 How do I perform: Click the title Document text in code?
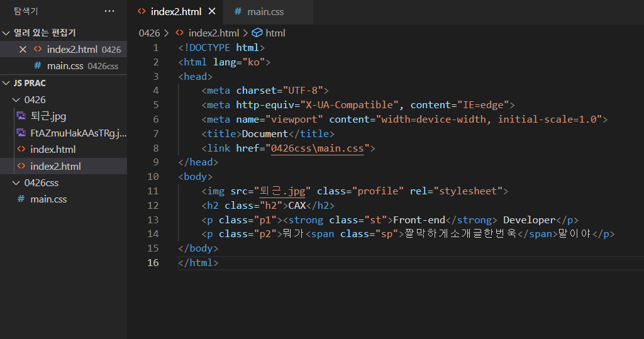pyautogui.click(x=265, y=134)
